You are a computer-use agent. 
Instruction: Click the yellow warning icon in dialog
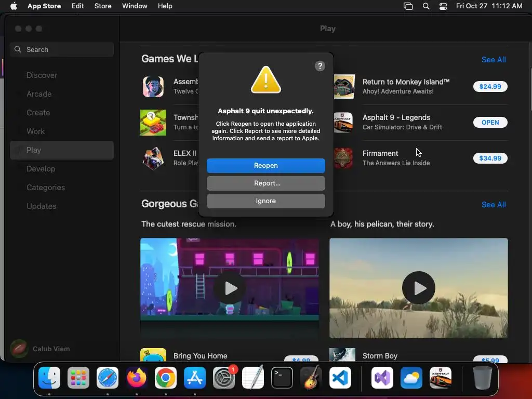(265, 79)
